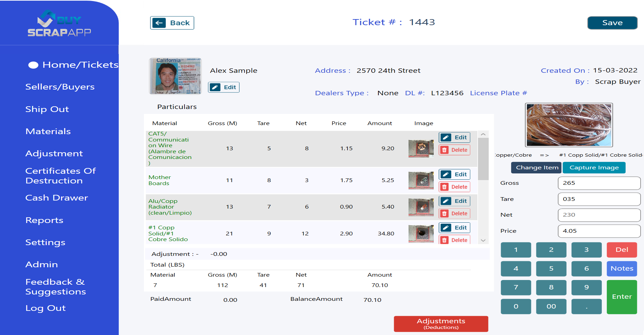644x335 pixels.
Task: Click trash Delete icon for Mother Boards row
Action: tap(444, 187)
